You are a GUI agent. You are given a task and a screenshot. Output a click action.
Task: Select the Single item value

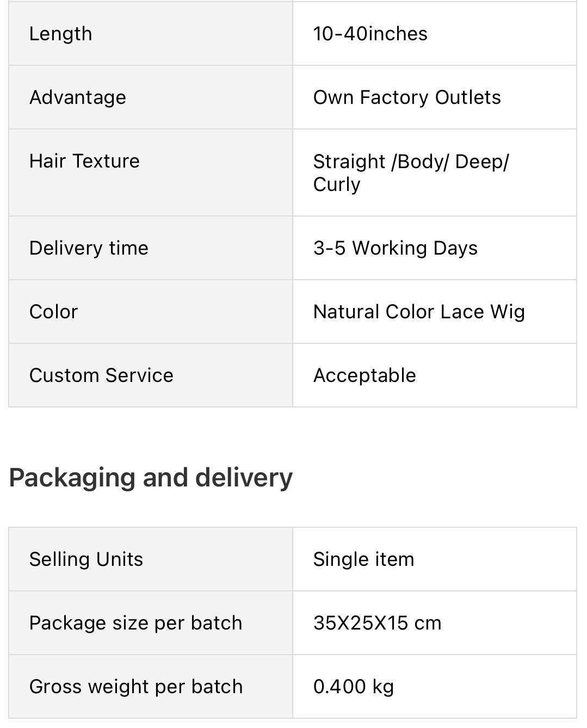point(363,559)
